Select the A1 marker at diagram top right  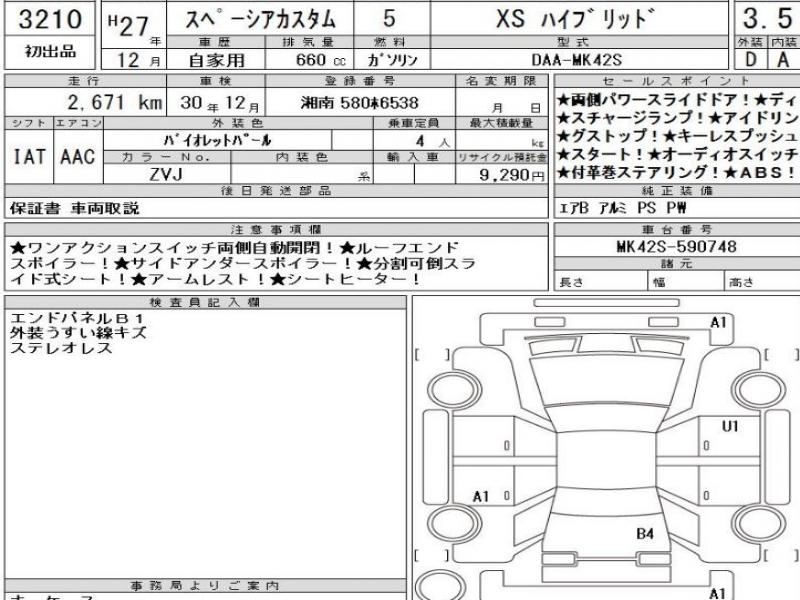click(x=717, y=322)
